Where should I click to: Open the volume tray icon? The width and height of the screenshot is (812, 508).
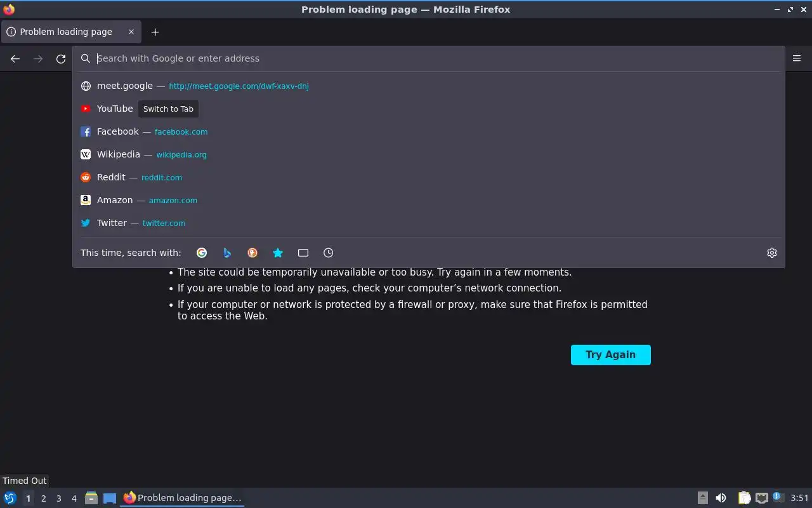tap(721, 498)
